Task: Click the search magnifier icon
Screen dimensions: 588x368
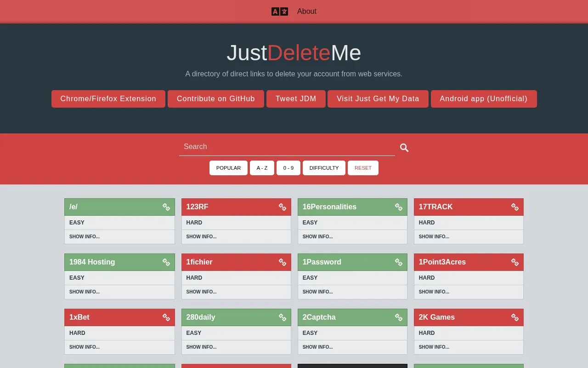Action: 404,148
